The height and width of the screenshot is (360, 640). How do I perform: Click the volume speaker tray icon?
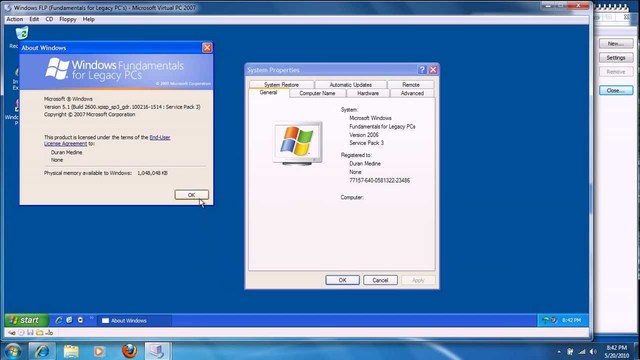[x=593, y=351]
